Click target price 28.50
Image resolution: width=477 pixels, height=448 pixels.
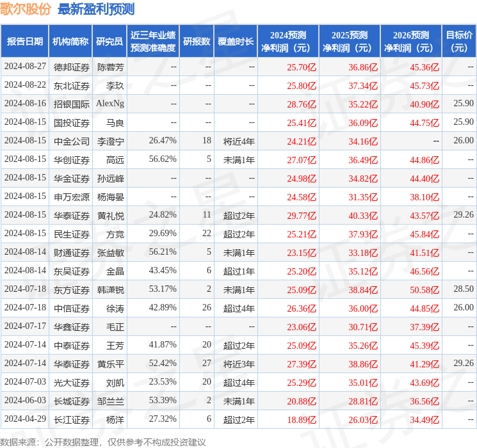(464, 289)
